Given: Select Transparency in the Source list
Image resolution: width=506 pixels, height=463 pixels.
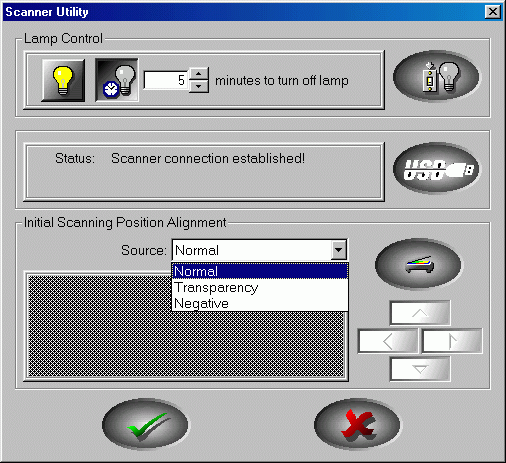Looking at the screenshot, I should [260, 287].
